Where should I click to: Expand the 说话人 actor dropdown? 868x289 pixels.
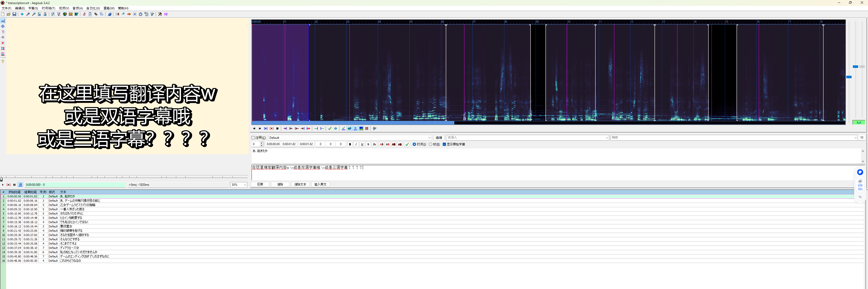click(x=607, y=138)
